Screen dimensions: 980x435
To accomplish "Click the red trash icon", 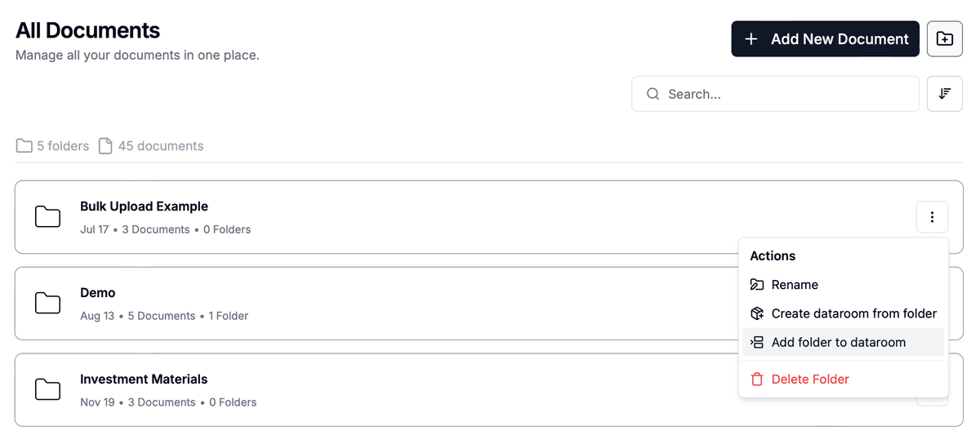I will [757, 379].
